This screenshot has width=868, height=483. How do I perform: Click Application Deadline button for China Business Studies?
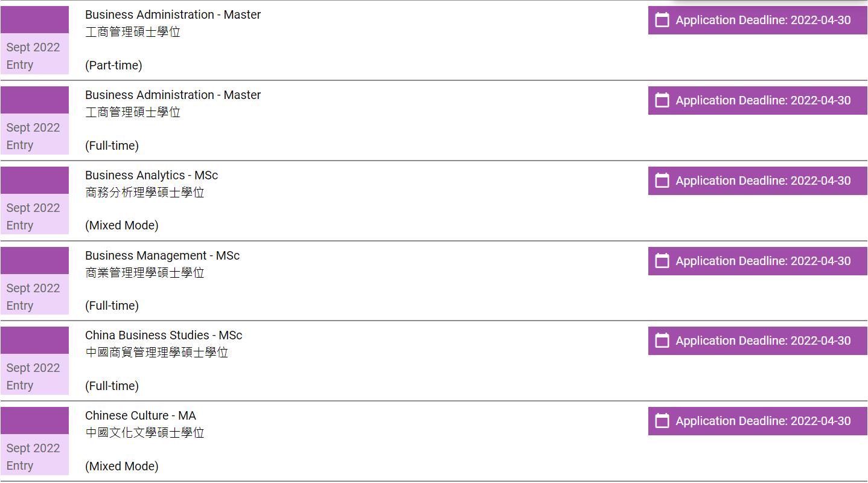[763, 341]
